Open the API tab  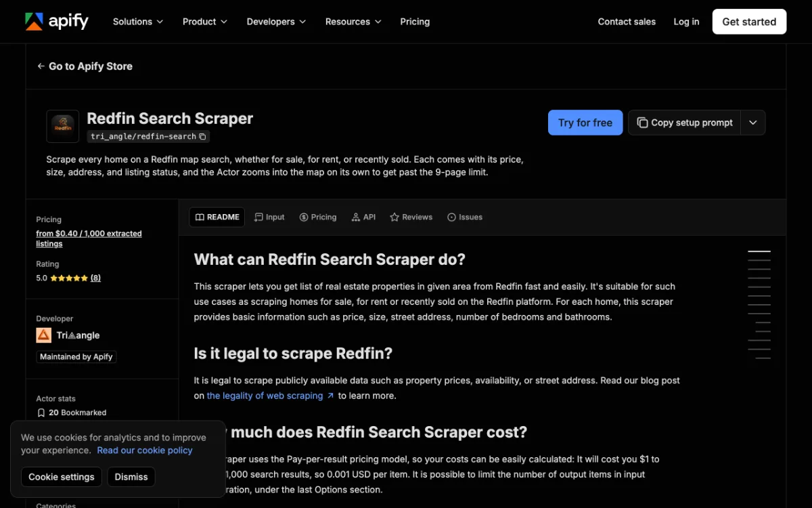click(363, 217)
